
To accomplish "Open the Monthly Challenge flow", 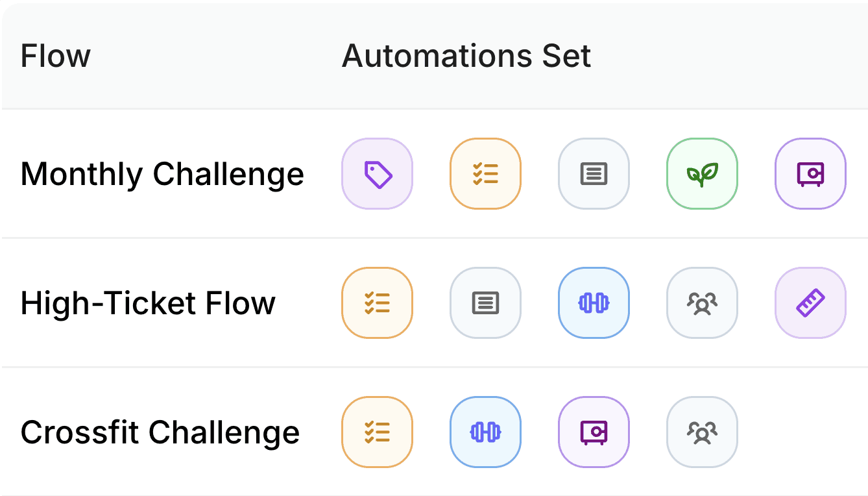I will (162, 174).
